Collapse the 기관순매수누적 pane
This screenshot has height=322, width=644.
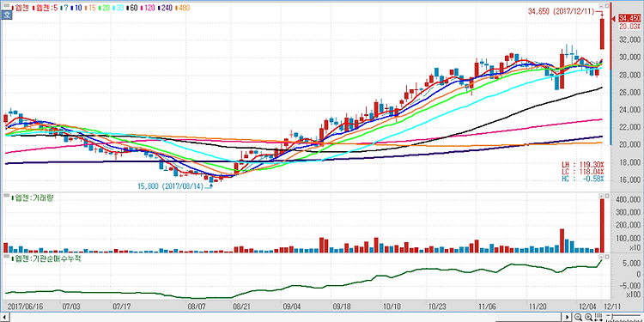pos(601,257)
